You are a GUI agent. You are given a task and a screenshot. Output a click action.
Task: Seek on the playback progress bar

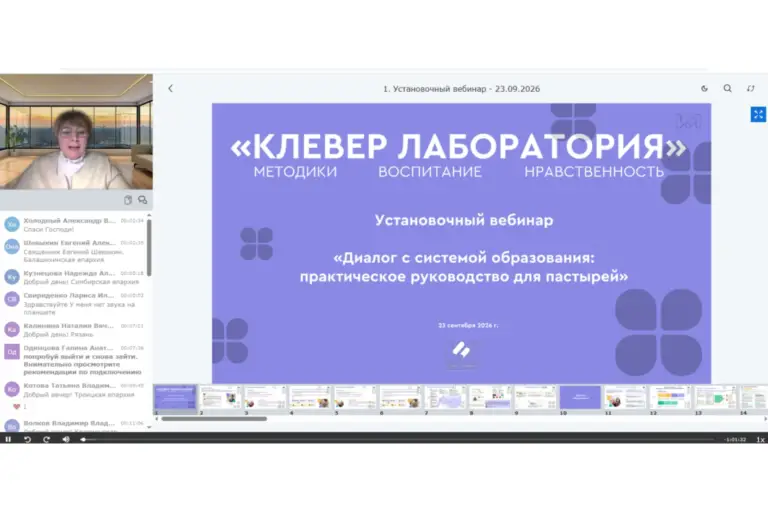[x=399, y=439]
